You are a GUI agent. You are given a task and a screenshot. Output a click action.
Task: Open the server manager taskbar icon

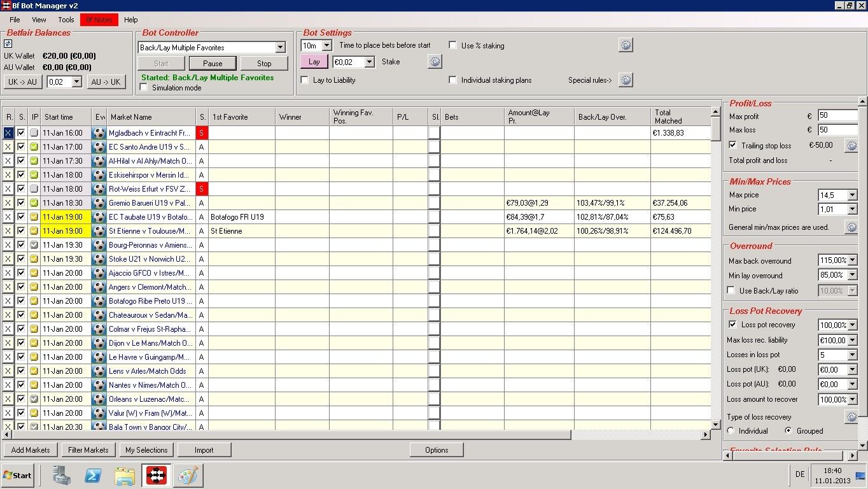tap(62, 475)
